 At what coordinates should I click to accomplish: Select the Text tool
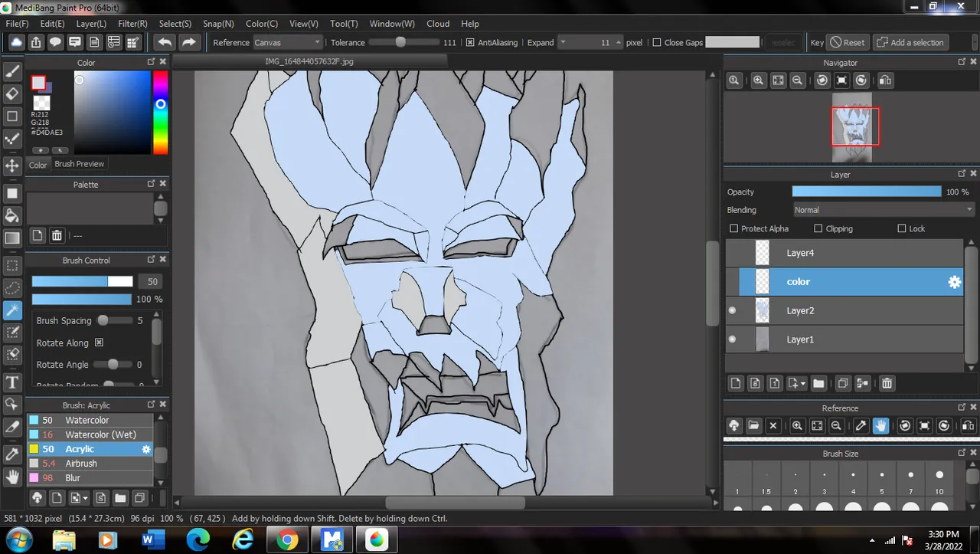tap(12, 382)
